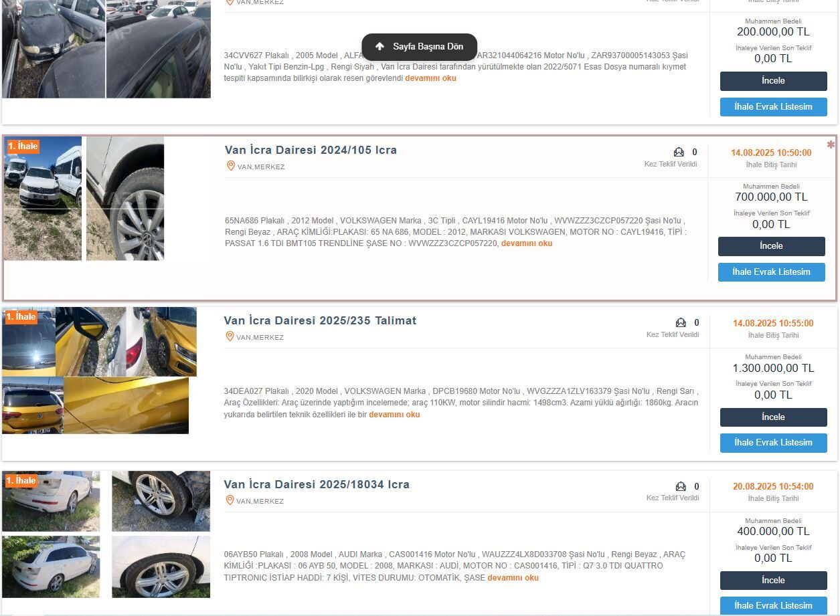
Task: View the white Audi Q7 rear photo thumbnail
Action: [x=51, y=501]
